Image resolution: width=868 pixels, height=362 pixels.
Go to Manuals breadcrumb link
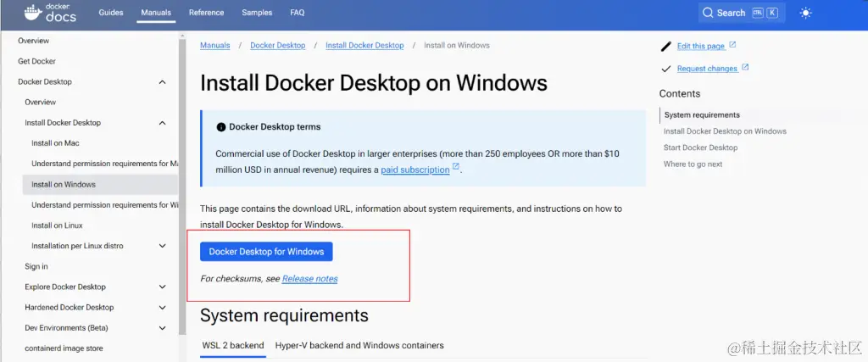click(x=214, y=46)
